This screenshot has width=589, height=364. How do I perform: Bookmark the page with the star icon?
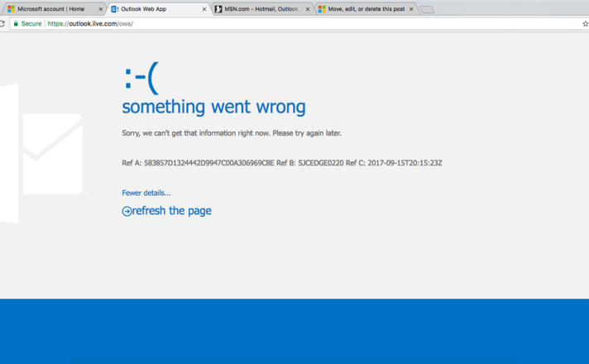(585, 24)
